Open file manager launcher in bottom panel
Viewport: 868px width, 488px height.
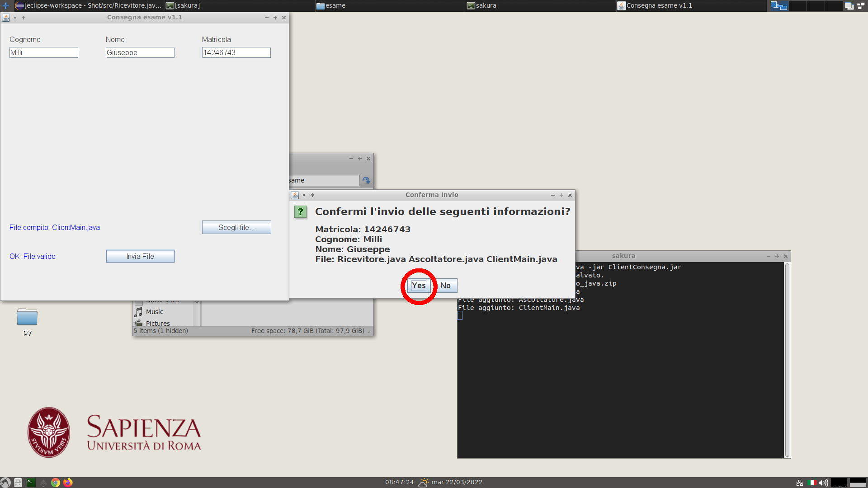tap(18, 483)
